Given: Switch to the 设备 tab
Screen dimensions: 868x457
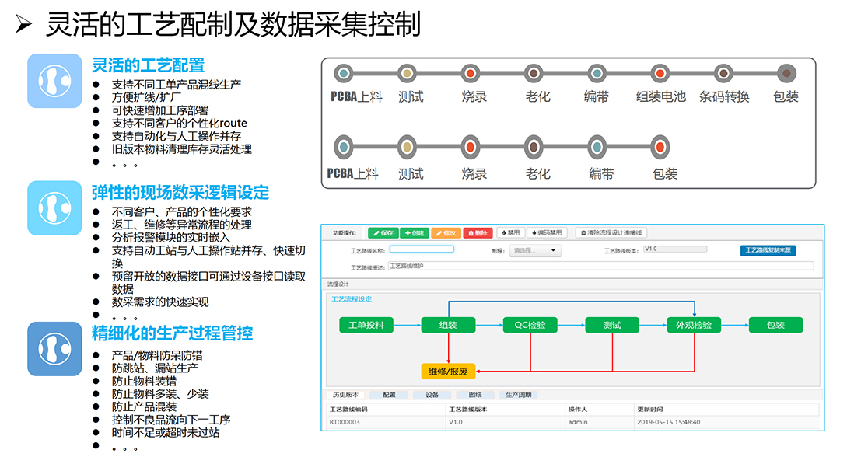Looking at the screenshot, I should coord(432,395).
